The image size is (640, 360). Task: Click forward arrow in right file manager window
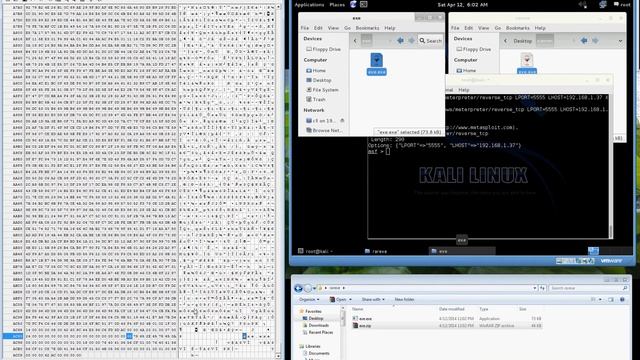pos(595,41)
